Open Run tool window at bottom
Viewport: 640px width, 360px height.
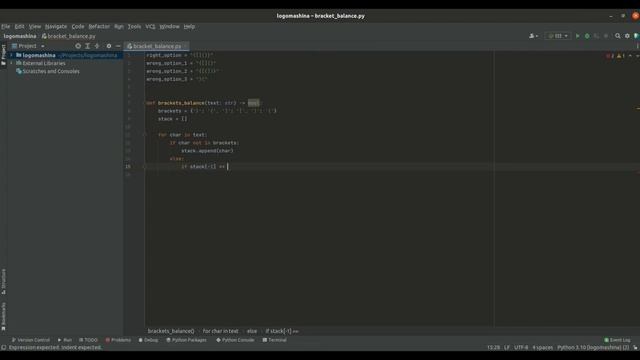coord(65,340)
